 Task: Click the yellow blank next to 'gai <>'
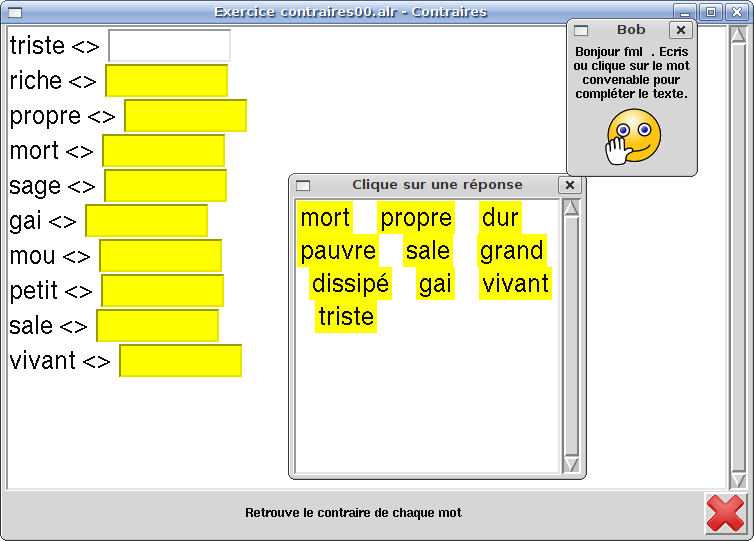(x=147, y=220)
